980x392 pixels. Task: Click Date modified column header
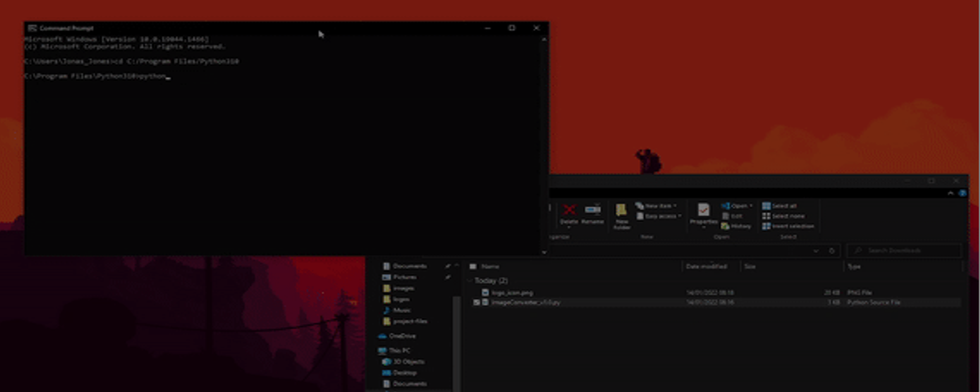pyautogui.click(x=706, y=267)
